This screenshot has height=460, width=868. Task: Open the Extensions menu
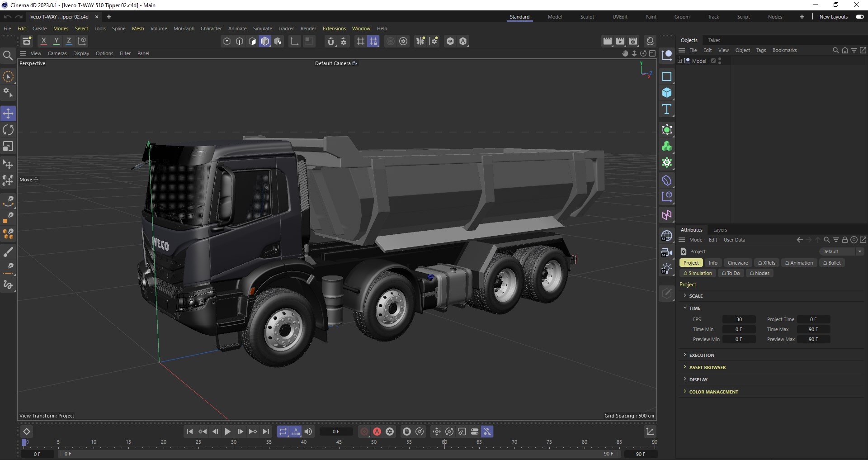pos(334,28)
